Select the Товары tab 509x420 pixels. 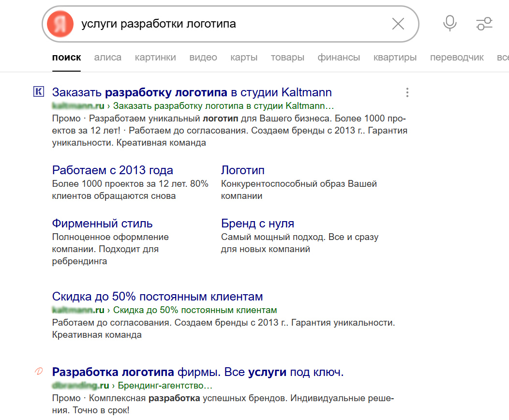pyautogui.click(x=287, y=58)
